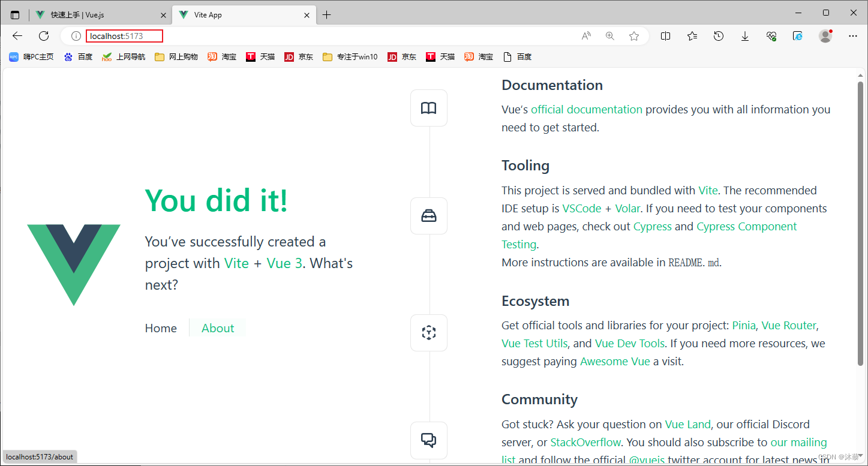Screen dimensions: 868x466
Task: Click the Ecosystem icon box
Action: pyautogui.click(x=429, y=333)
